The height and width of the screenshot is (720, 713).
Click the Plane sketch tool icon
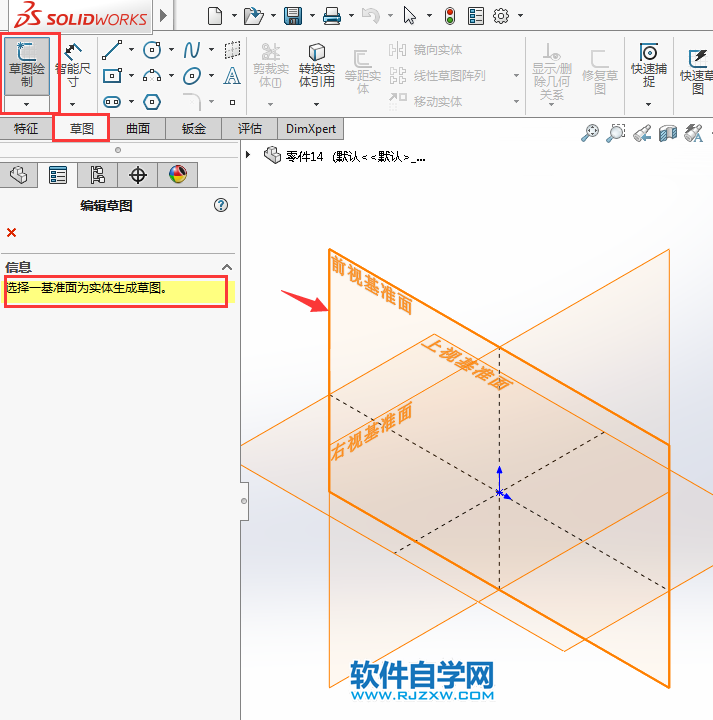[x=232, y=50]
